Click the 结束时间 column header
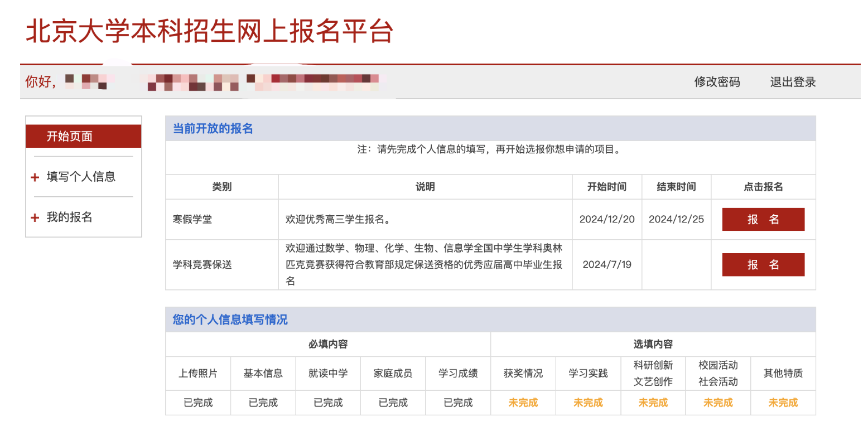Screen dimensions: 868x431 coord(676,187)
